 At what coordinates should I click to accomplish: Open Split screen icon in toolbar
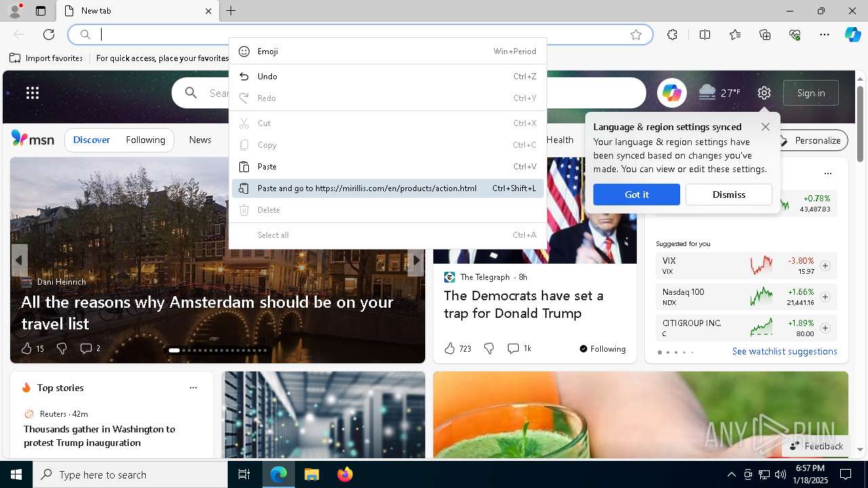[x=705, y=35]
